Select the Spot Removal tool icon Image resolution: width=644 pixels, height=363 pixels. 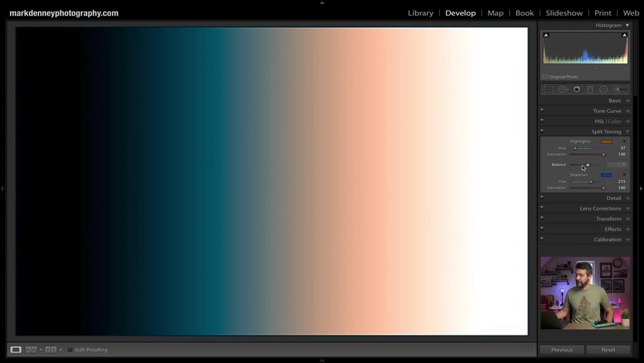point(563,90)
